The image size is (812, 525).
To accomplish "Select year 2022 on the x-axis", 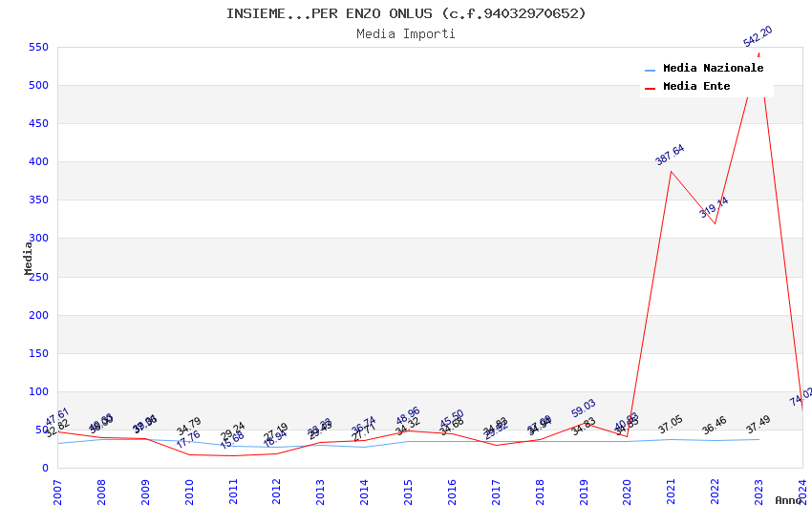I will [x=715, y=492].
